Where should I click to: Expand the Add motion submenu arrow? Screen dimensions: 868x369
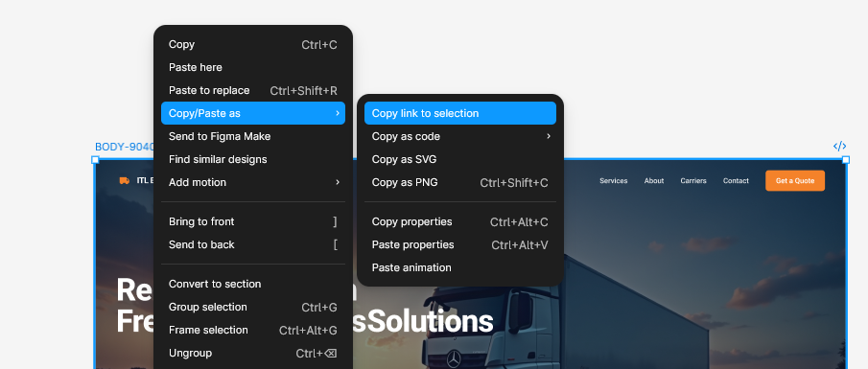click(337, 182)
